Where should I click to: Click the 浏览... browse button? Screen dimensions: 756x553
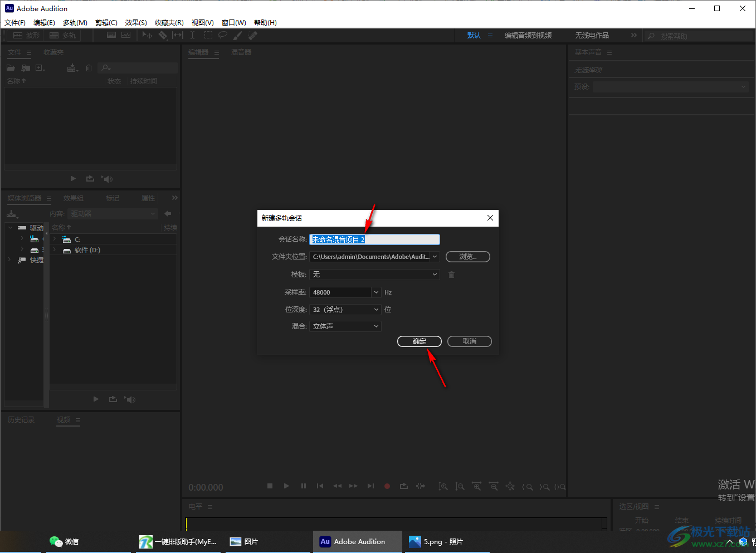click(467, 257)
